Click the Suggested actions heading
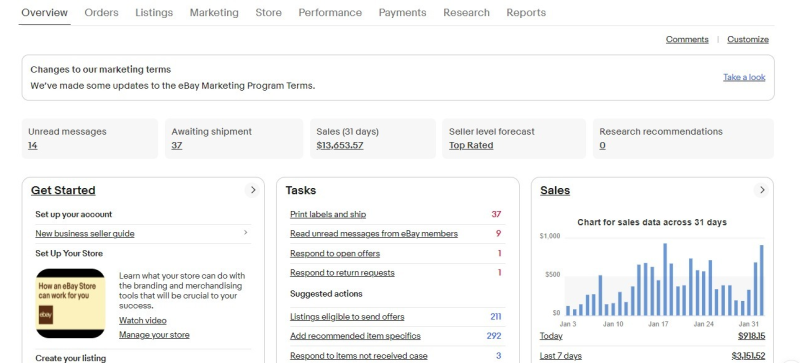The height and width of the screenshot is (363, 800). point(326,294)
